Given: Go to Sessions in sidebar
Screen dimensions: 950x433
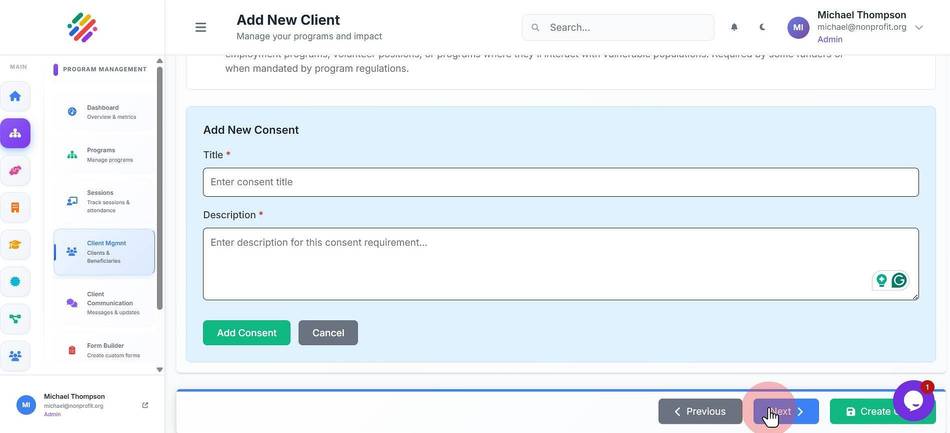Looking at the screenshot, I should [x=104, y=201].
